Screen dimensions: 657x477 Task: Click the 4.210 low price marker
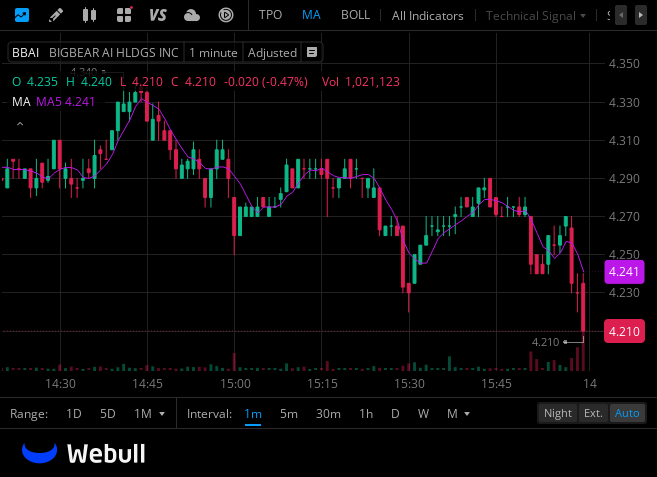point(545,342)
